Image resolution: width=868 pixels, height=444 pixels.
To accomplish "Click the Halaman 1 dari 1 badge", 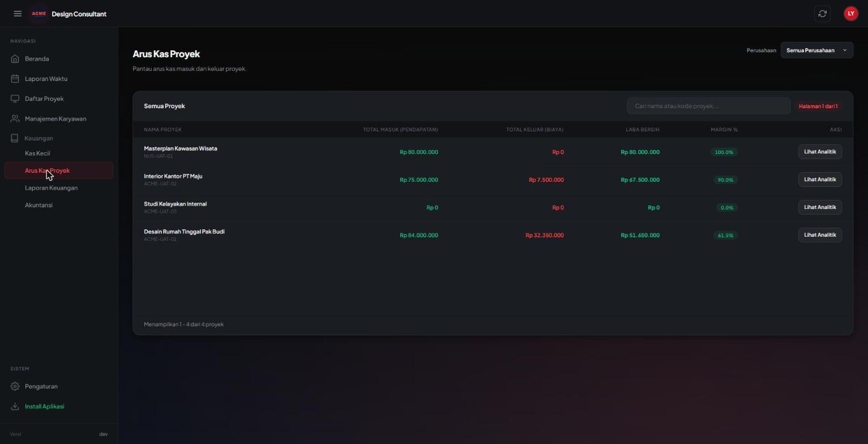I will [818, 106].
